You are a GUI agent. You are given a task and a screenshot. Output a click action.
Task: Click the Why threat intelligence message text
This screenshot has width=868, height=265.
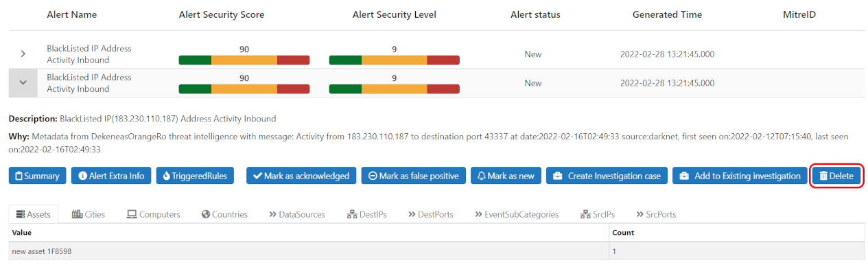(x=429, y=143)
